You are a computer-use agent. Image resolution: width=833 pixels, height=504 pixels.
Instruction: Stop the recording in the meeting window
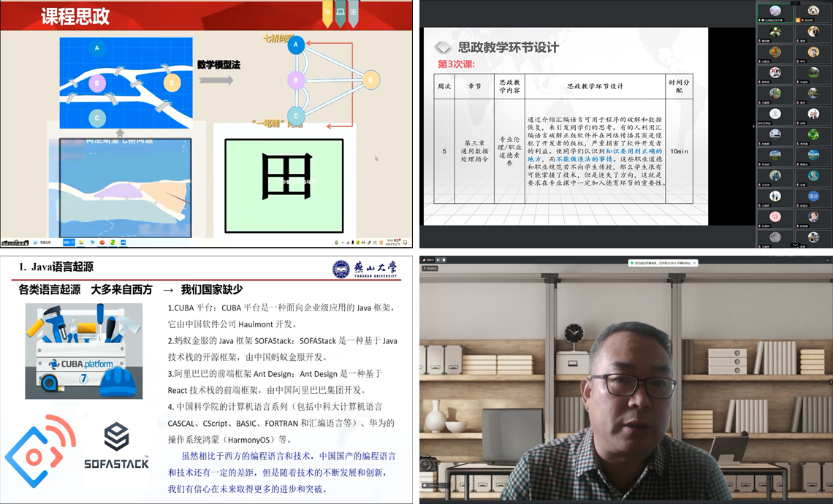click(x=445, y=259)
